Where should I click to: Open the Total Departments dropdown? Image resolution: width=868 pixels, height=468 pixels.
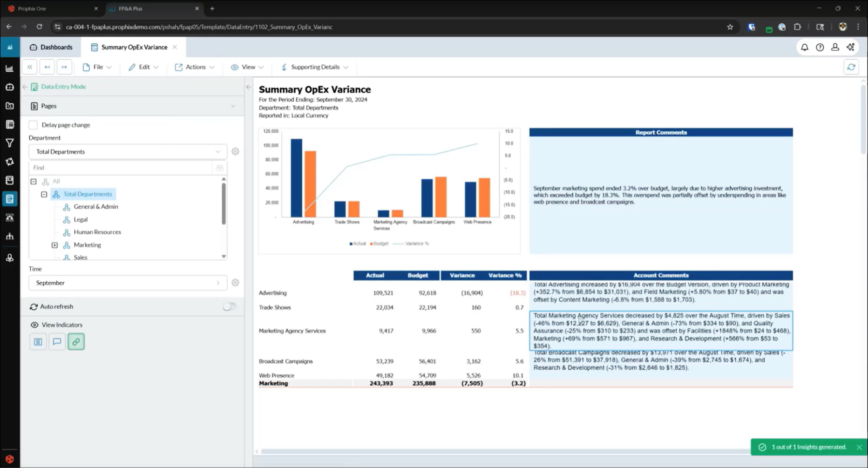pos(127,152)
